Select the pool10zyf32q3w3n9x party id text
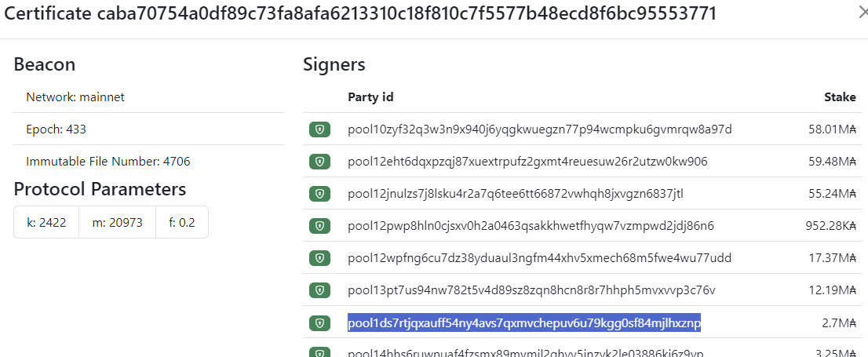This screenshot has height=357, width=868. 540,129
